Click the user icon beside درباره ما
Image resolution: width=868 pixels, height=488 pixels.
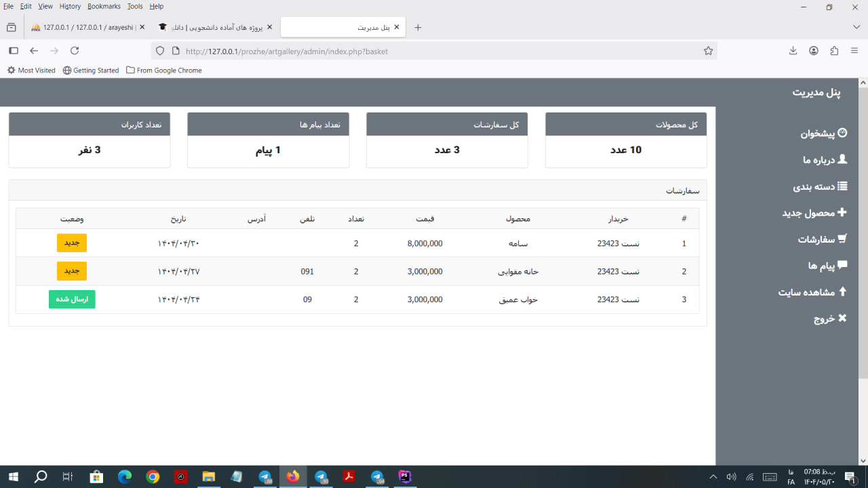[x=842, y=159]
